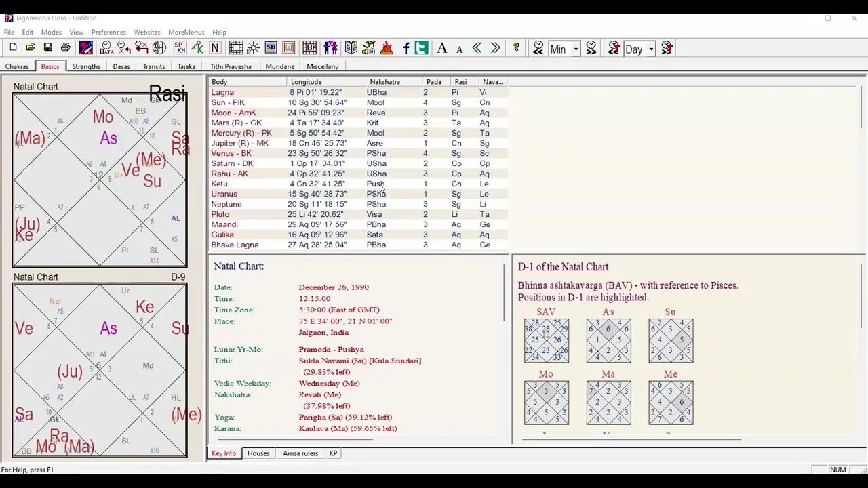
Task: Click the SP KH toolbar icon
Action: (x=180, y=47)
